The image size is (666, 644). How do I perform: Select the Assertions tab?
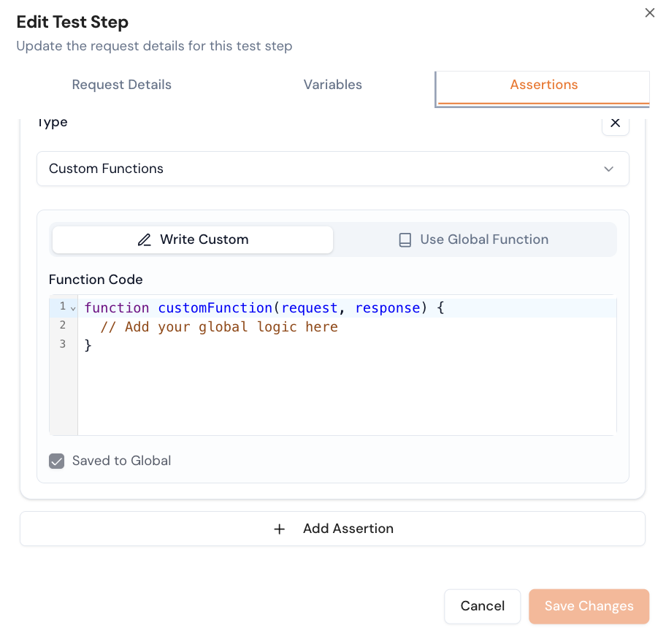[x=543, y=85]
